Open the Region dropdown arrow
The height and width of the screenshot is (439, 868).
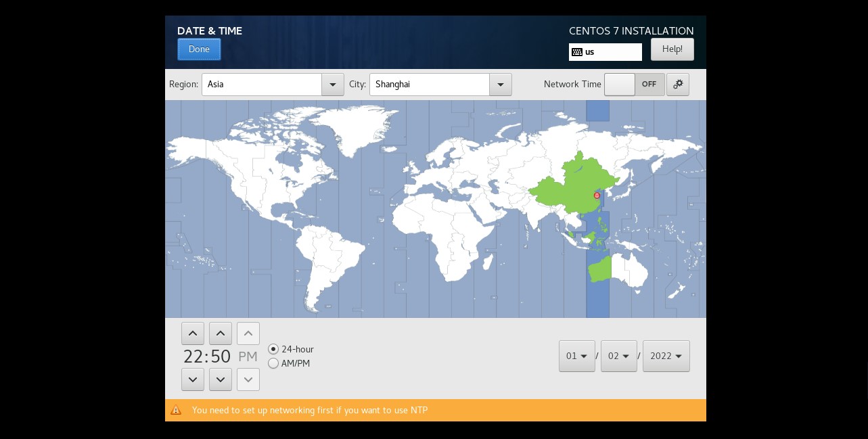pyautogui.click(x=332, y=85)
